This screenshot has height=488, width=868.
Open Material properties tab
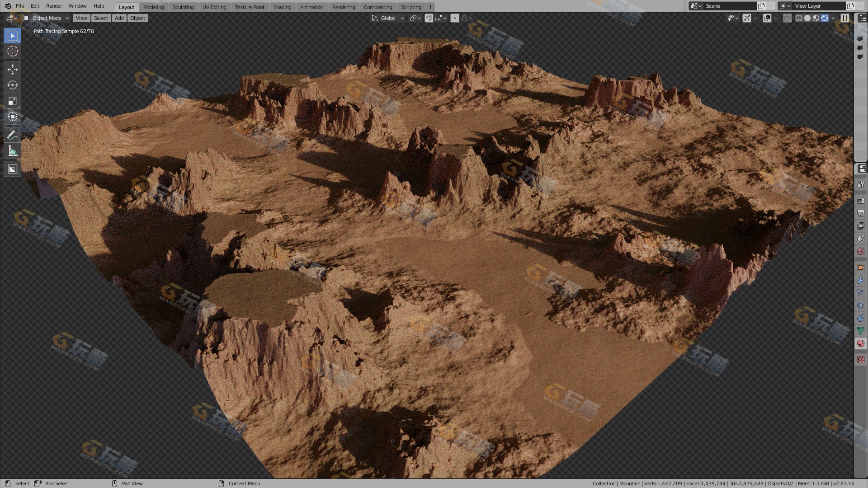(x=861, y=343)
